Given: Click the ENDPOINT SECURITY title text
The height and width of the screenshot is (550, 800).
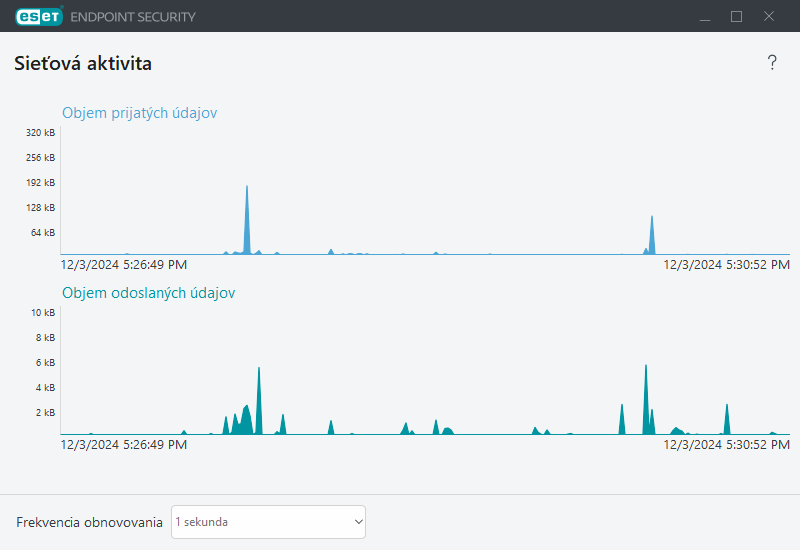Looking at the screenshot, I should tap(133, 17).
